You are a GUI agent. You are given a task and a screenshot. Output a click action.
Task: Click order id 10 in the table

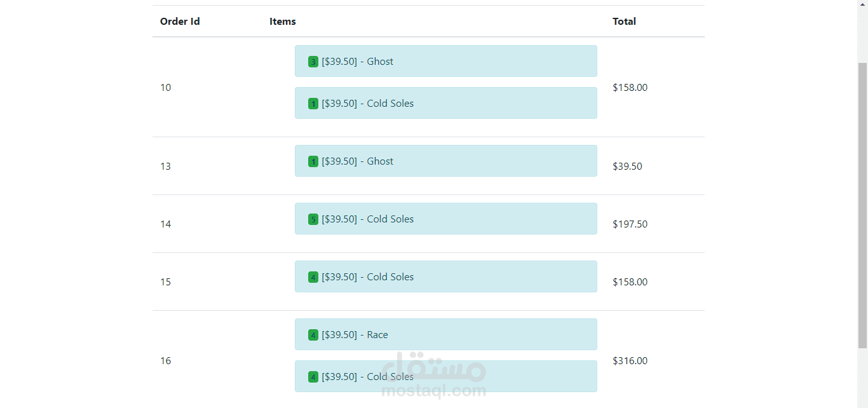point(166,88)
